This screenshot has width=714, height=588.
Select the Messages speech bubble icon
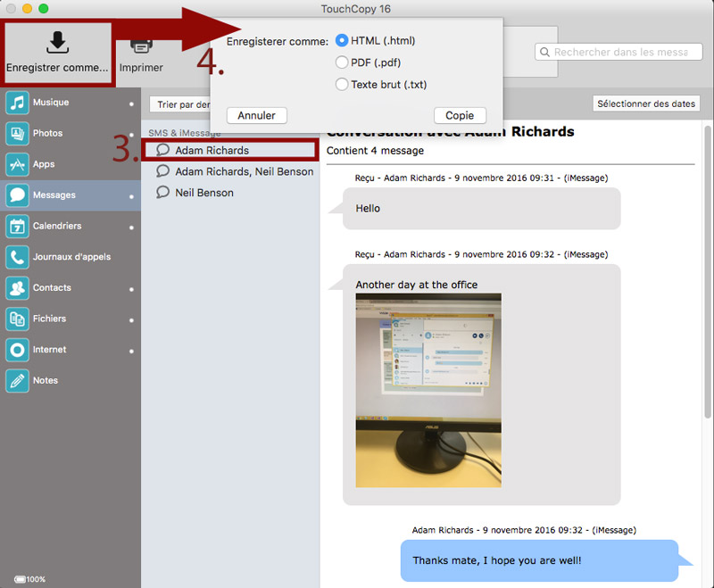coord(17,195)
